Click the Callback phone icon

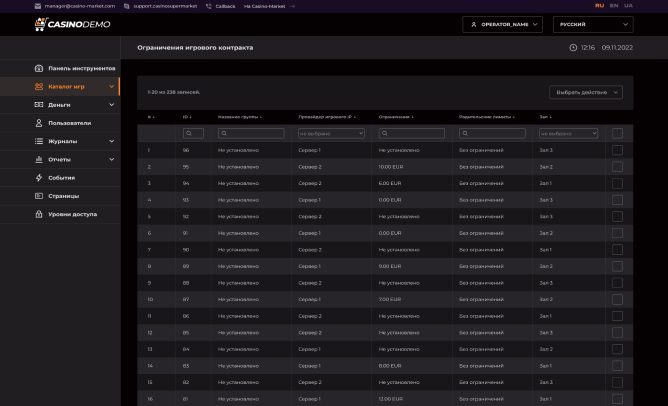tap(208, 5)
